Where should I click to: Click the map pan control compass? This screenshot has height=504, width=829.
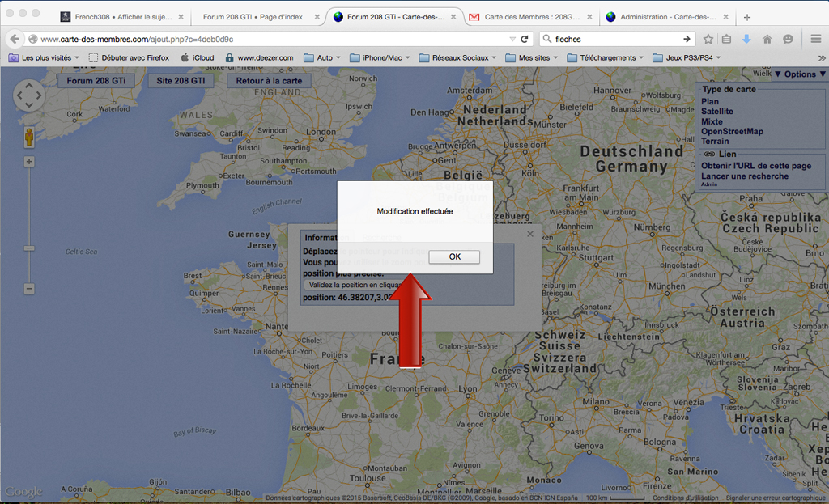[x=29, y=95]
